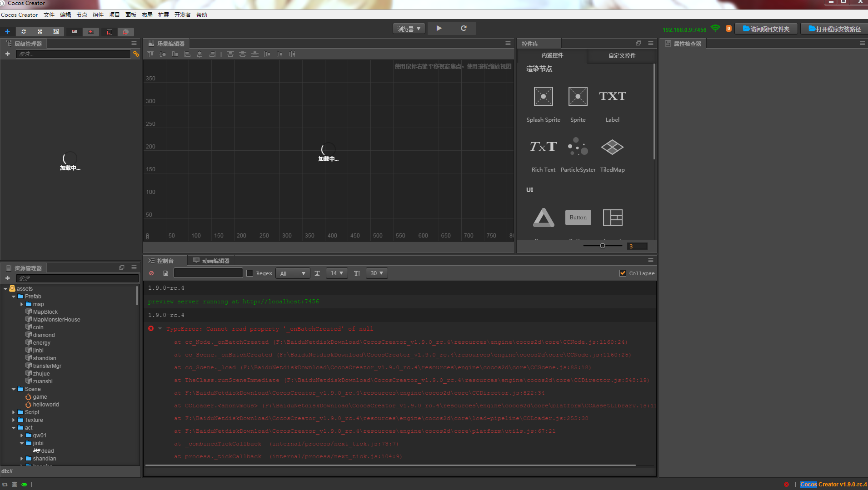Click the assets search field

coord(77,278)
